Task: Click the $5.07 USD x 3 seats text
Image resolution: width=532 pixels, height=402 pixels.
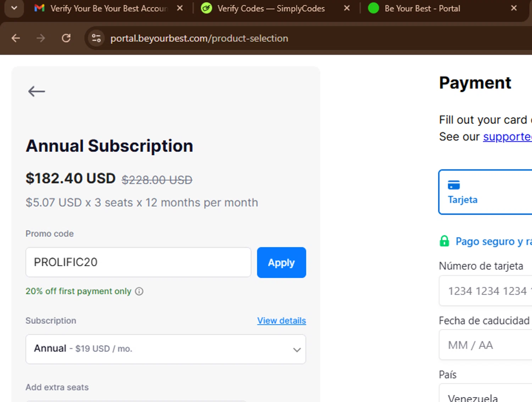Action: (x=142, y=202)
